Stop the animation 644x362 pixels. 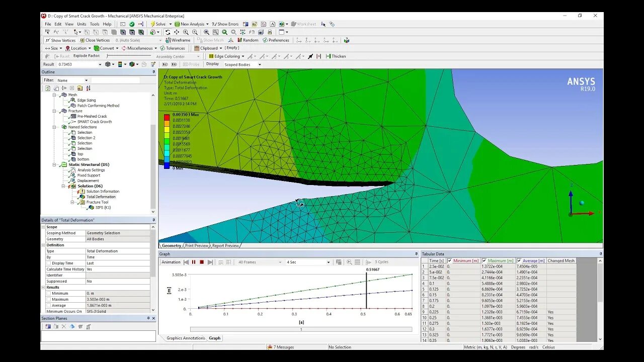tap(202, 262)
